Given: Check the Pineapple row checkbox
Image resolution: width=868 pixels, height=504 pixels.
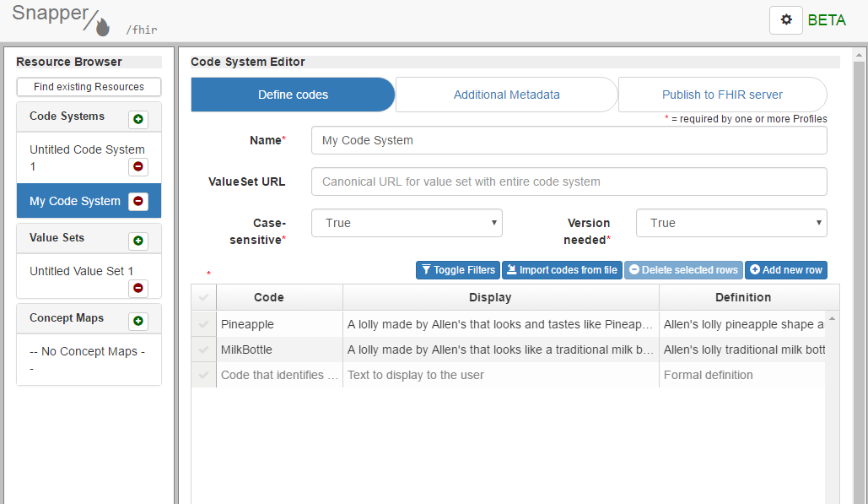Looking at the screenshot, I should [x=203, y=324].
